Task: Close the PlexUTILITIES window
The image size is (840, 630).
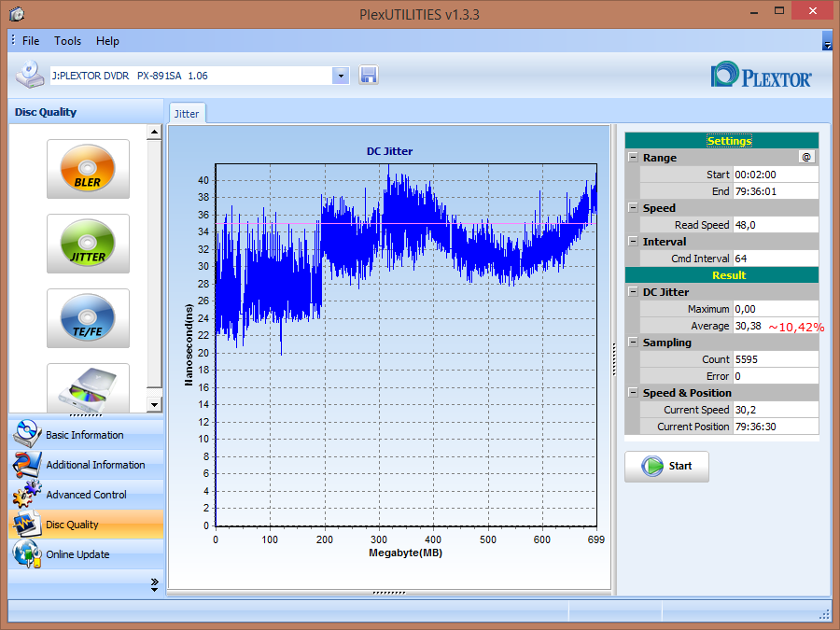Action: (813, 11)
